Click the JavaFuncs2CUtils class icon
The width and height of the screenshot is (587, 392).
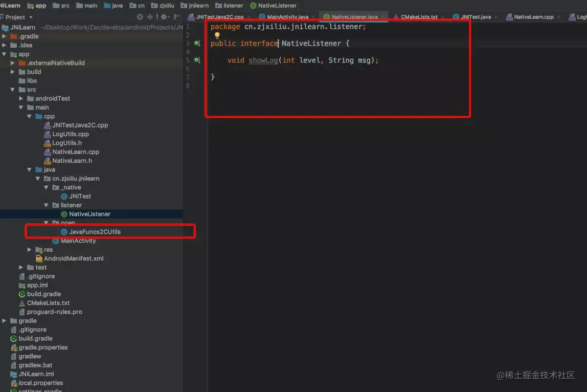(x=64, y=232)
